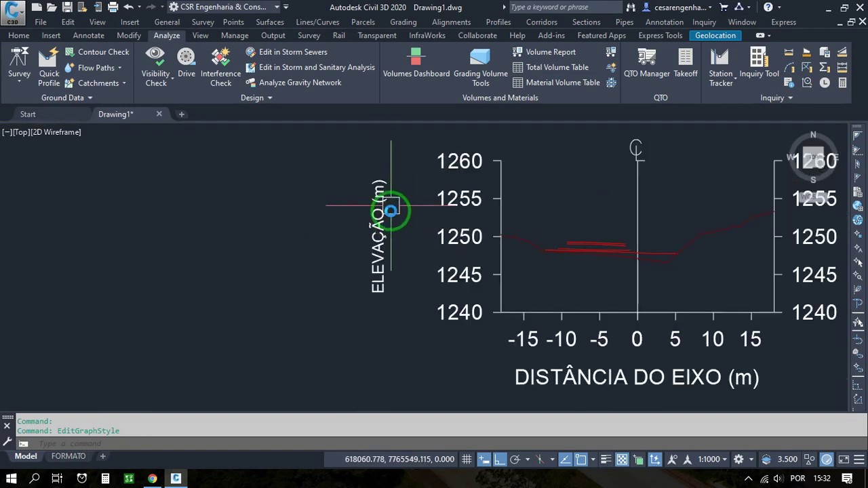Generate a Volume Report
The width and height of the screenshot is (868, 488).
coord(544,52)
